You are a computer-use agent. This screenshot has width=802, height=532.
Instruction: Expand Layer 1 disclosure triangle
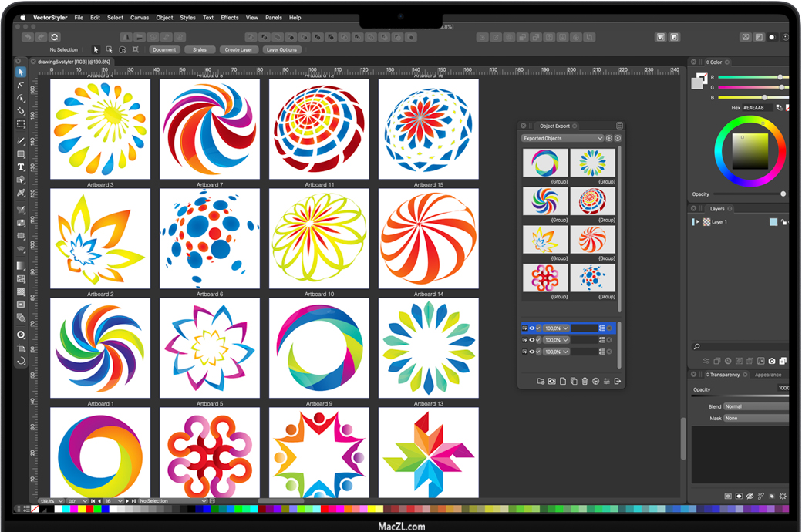point(698,222)
